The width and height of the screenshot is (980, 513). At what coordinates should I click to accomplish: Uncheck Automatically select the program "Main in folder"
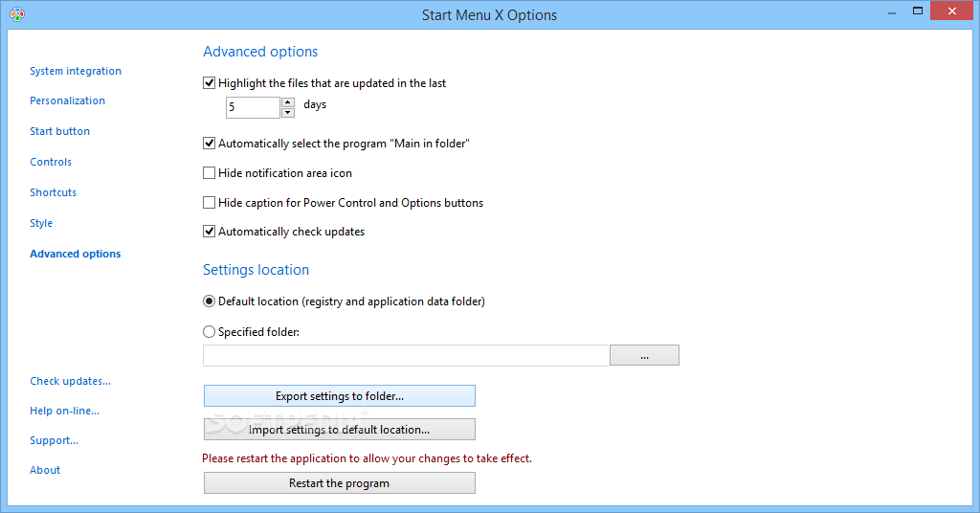click(x=210, y=144)
